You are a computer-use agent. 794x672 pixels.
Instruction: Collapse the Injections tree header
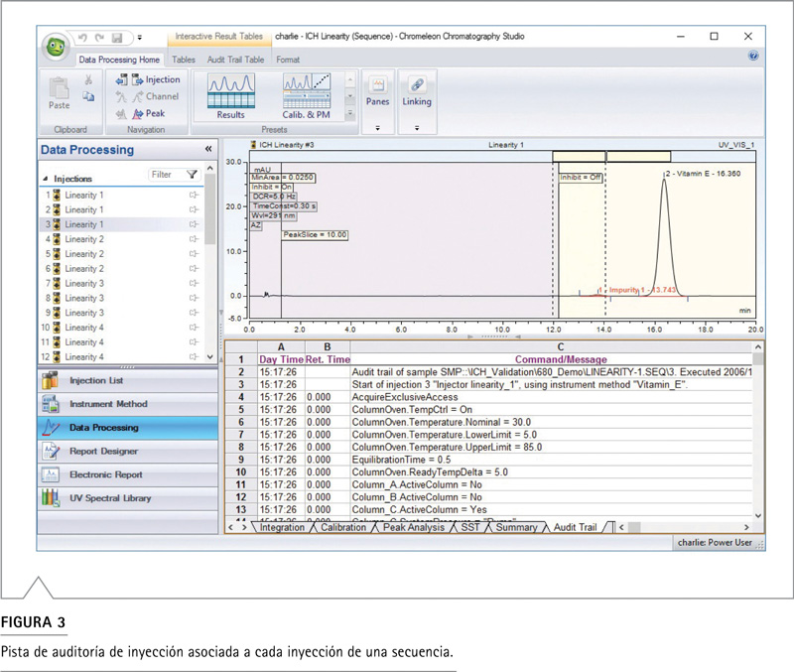45,179
